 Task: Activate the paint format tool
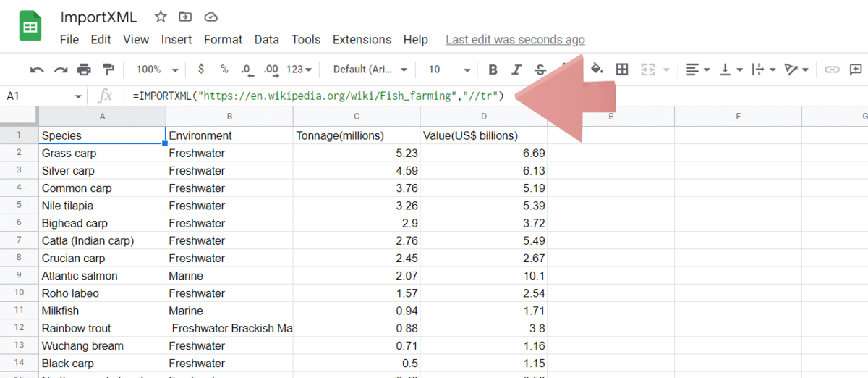(109, 70)
